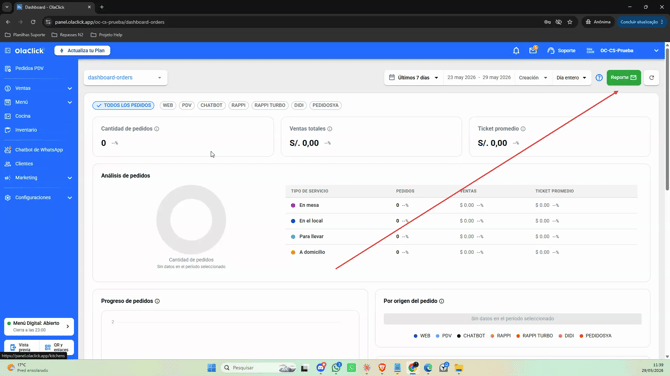Select the DIDI filter chip
This screenshot has width=670, height=376.
tap(299, 105)
